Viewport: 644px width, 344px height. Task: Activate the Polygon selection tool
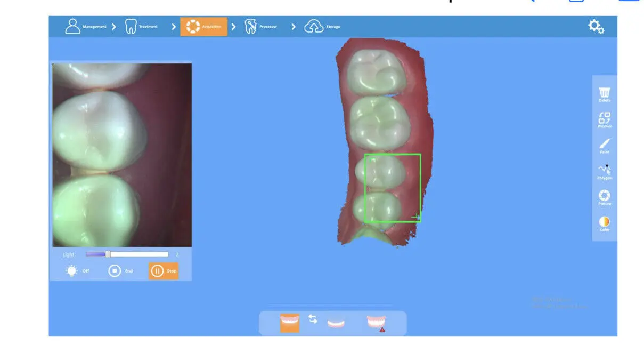click(605, 172)
